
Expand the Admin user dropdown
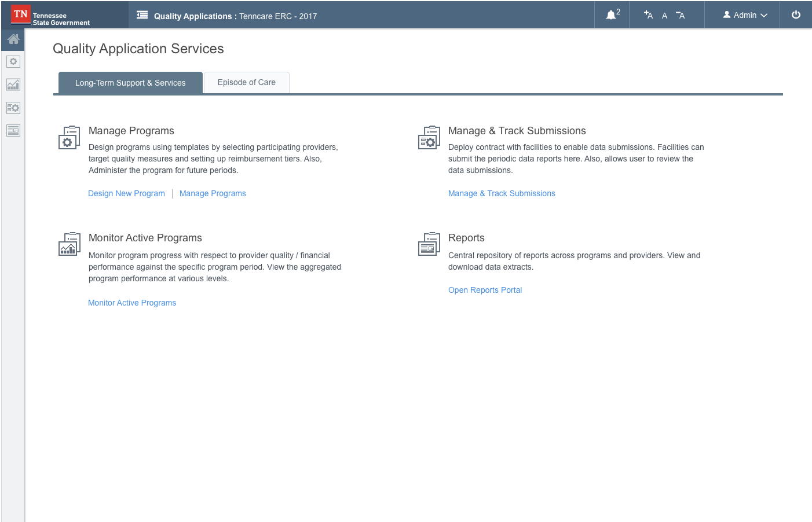[745, 15]
